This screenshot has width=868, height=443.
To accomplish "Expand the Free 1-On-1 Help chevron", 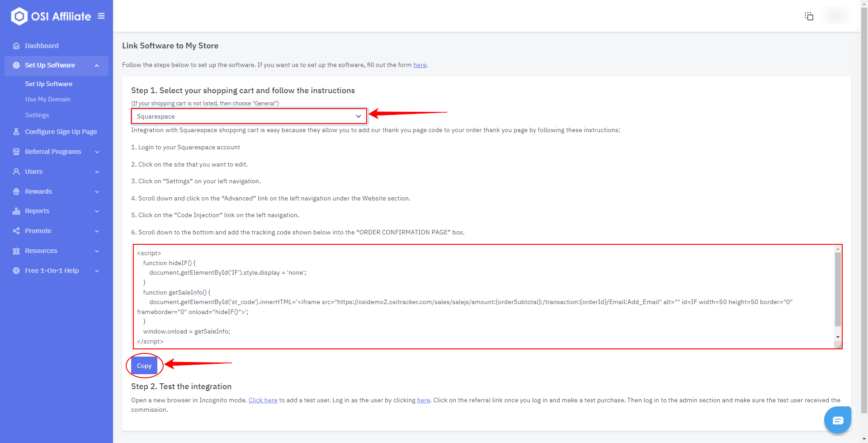I will [97, 271].
